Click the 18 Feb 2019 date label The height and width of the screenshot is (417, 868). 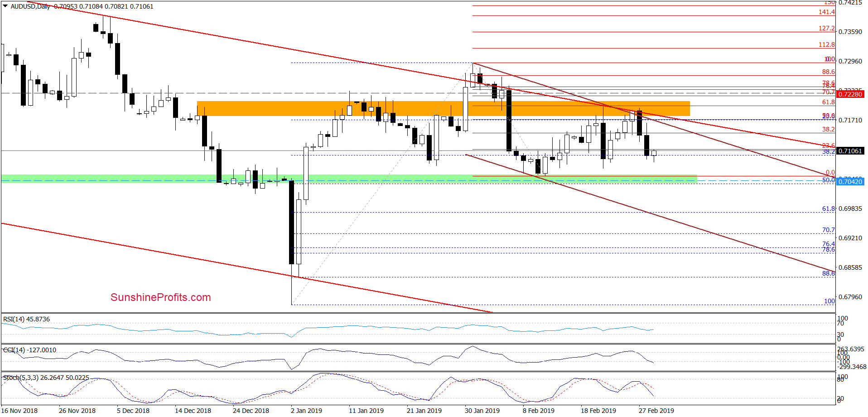[598, 411]
